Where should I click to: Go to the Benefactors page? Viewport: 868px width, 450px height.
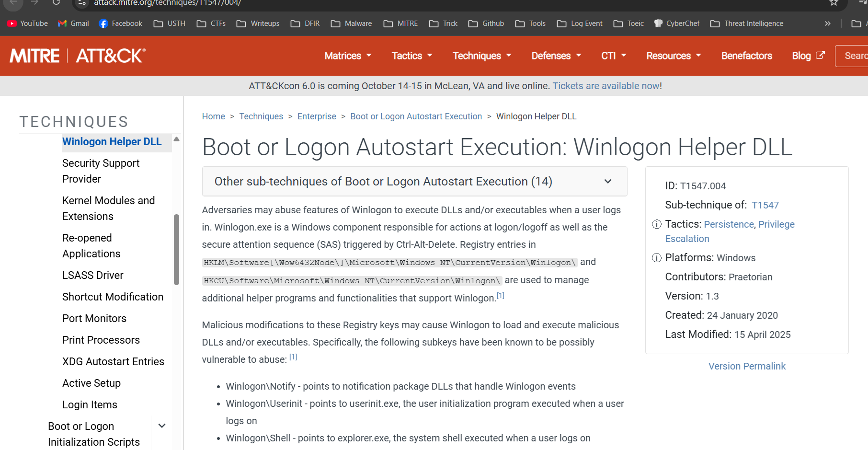(x=746, y=56)
